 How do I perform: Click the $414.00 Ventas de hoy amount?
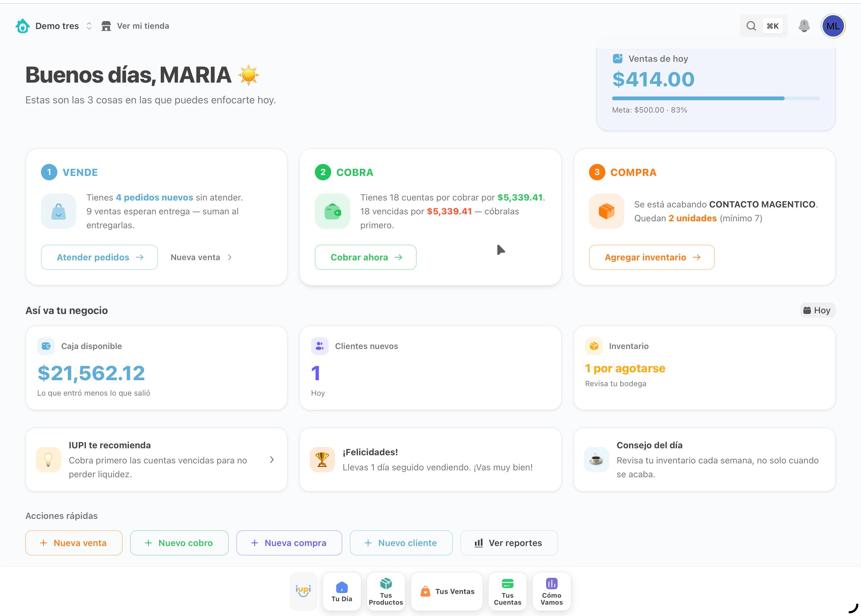pyautogui.click(x=653, y=79)
